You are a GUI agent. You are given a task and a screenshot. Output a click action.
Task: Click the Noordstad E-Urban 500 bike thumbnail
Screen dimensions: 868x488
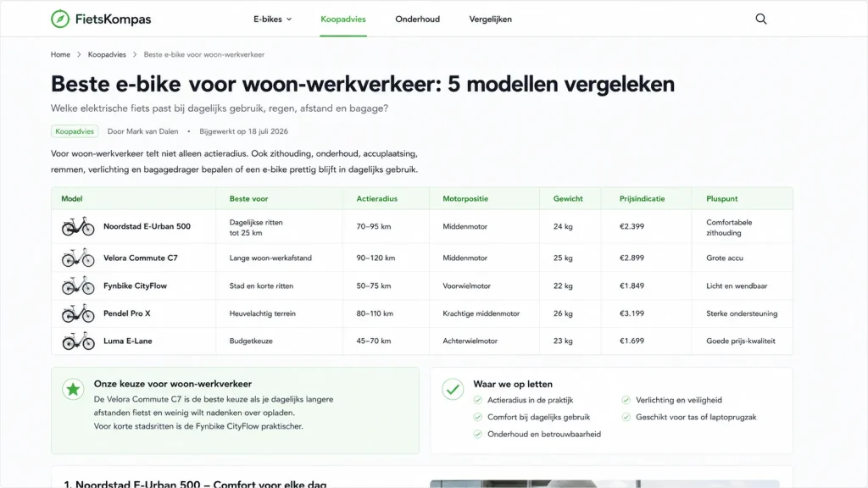pyautogui.click(x=78, y=226)
